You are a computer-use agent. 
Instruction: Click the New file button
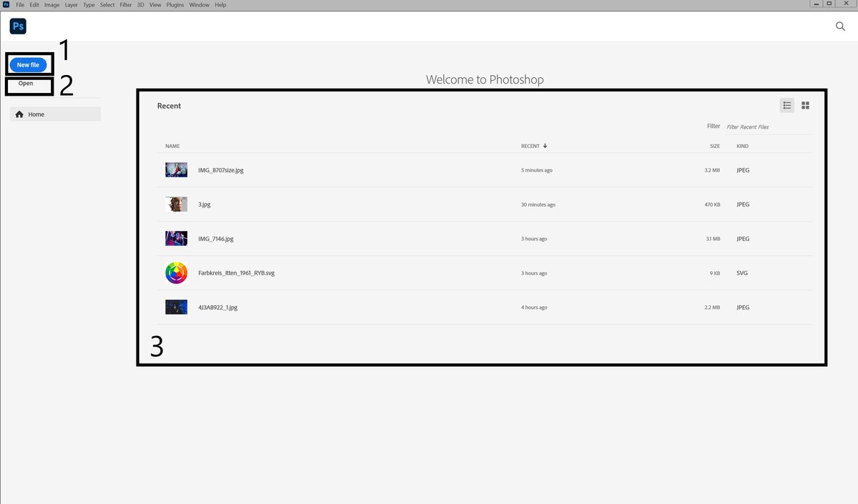click(x=29, y=65)
